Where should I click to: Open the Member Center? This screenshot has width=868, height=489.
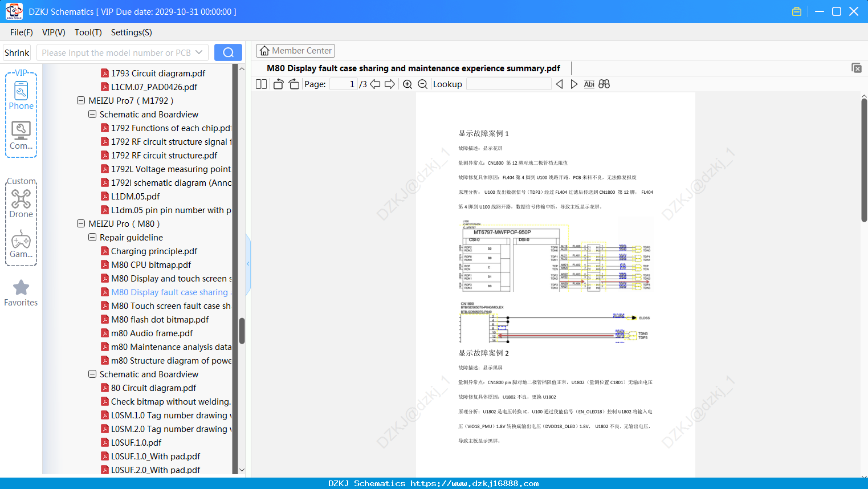point(295,51)
